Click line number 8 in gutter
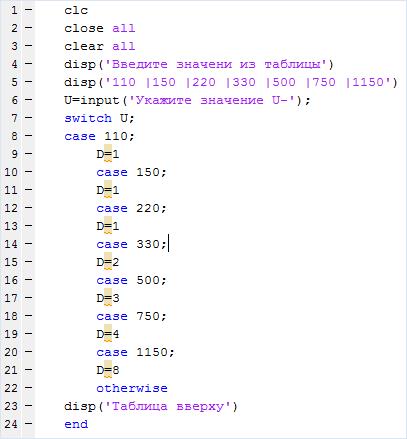Image resolution: width=407 pixels, height=439 pixels. click(x=14, y=136)
